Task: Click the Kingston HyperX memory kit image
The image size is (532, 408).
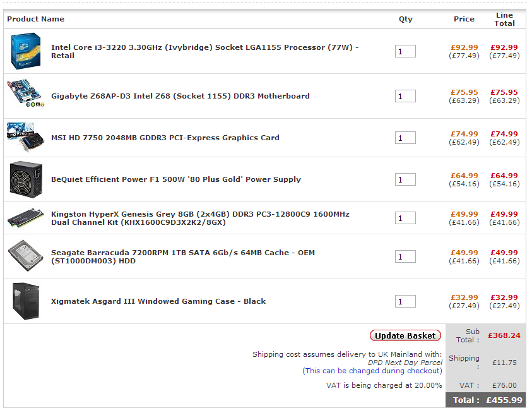Action: [x=26, y=218]
